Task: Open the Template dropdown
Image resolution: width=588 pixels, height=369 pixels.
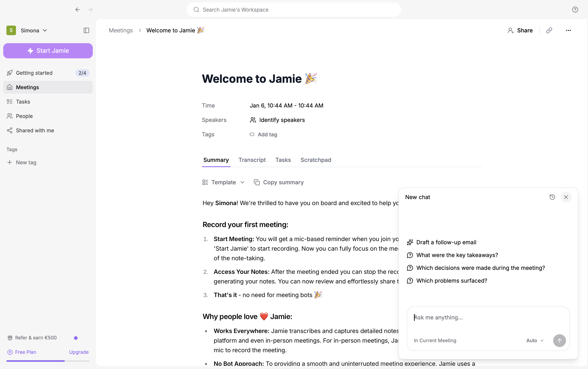Action: point(223,182)
